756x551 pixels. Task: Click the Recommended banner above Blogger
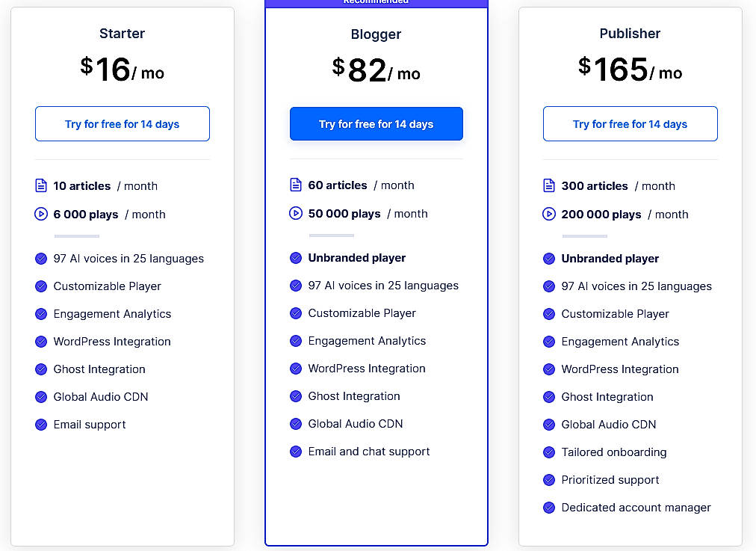click(376, 3)
